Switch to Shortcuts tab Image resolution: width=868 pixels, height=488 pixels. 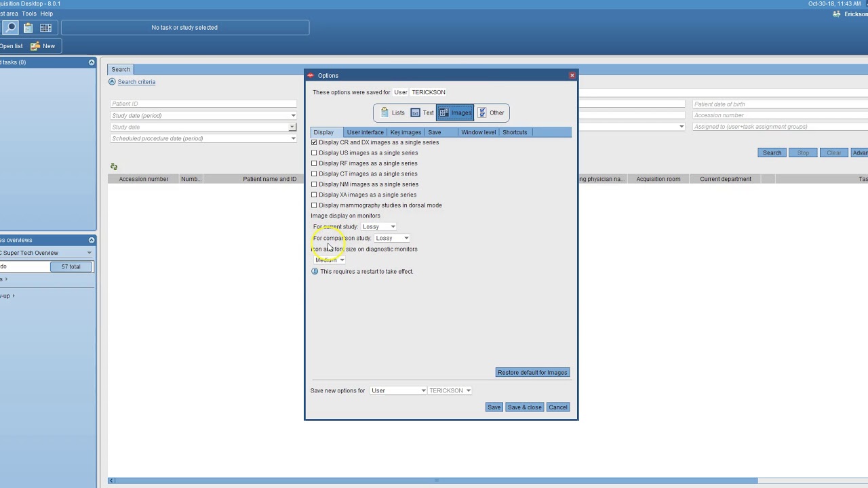pyautogui.click(x=515, y=132)
